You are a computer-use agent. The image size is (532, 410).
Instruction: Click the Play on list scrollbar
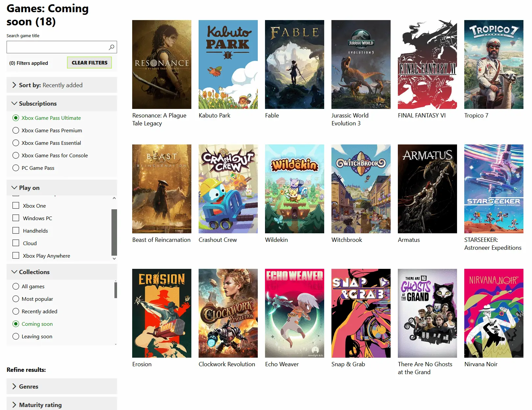(114, 232)
